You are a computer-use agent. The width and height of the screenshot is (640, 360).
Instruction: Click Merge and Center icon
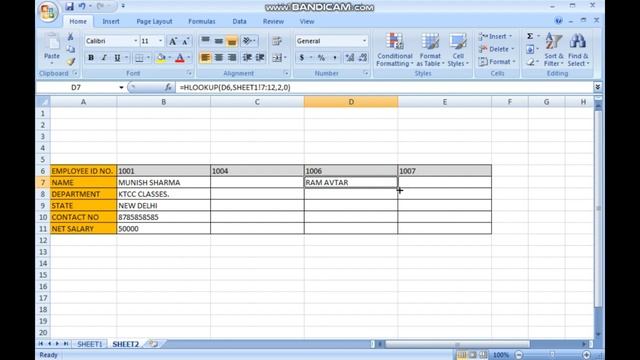[277, 58]
